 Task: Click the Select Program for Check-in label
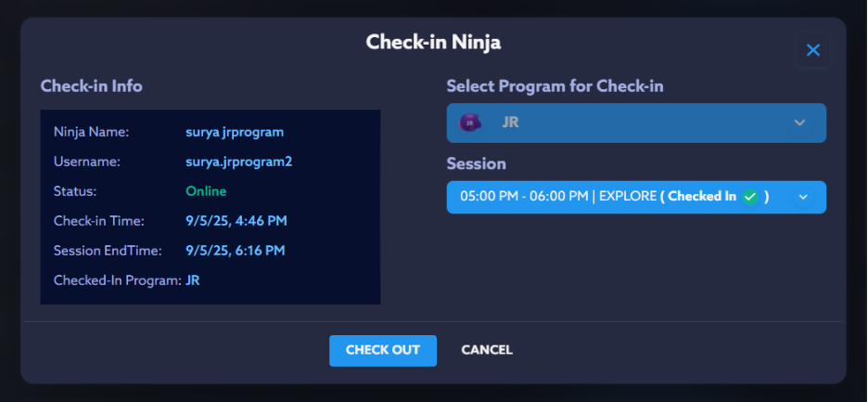click(x=555, y=86)
